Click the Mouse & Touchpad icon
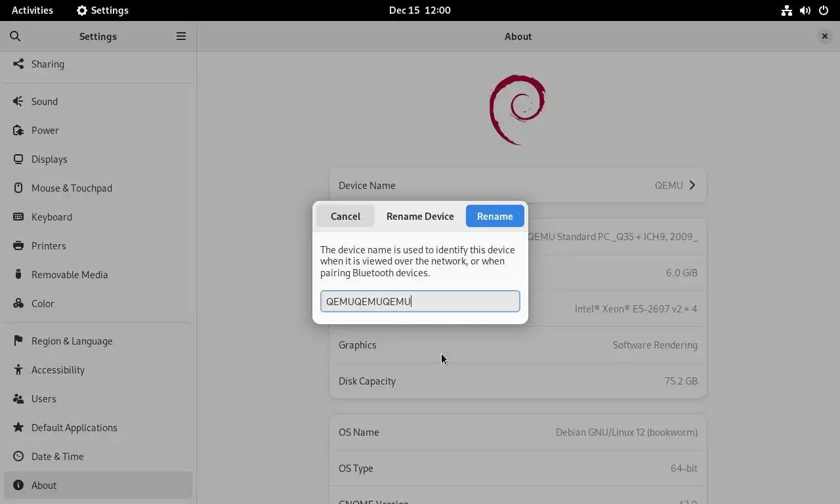 pos(18,188)
